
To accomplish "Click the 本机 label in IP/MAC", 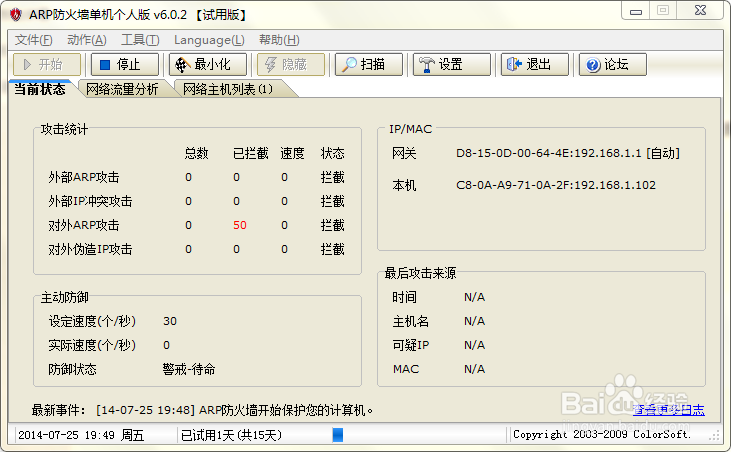I will pos(404,185).
